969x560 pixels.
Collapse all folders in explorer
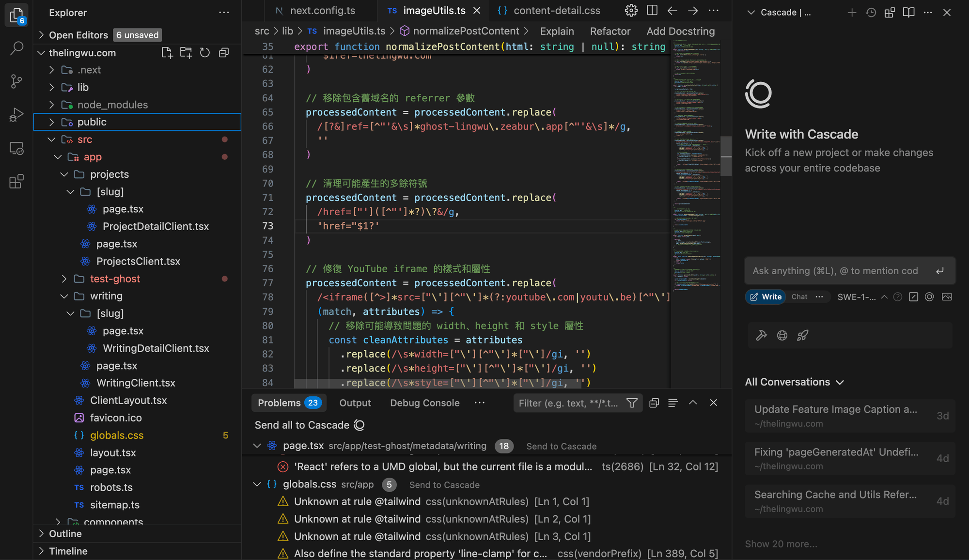(x=224, y=53)
